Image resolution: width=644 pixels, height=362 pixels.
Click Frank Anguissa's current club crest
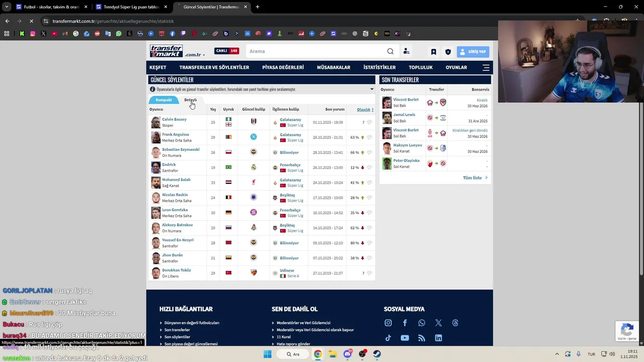254,137
